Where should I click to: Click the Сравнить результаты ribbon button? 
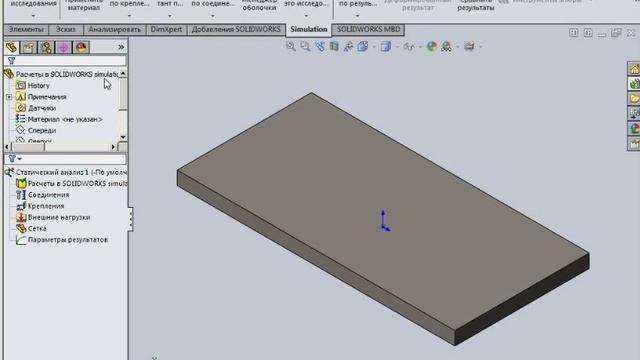click(476, 6)
